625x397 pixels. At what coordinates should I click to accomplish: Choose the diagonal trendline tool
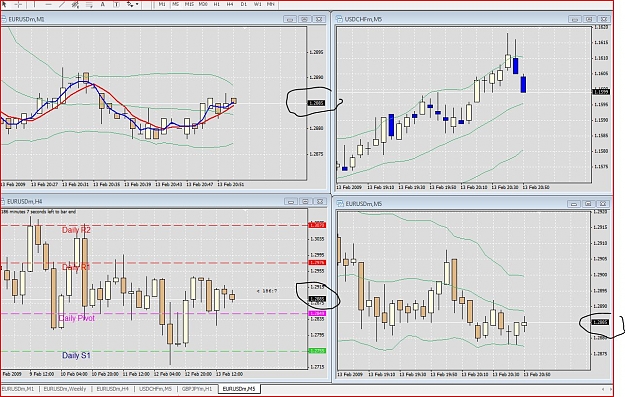pyautogui.click(x=62, y=4)
